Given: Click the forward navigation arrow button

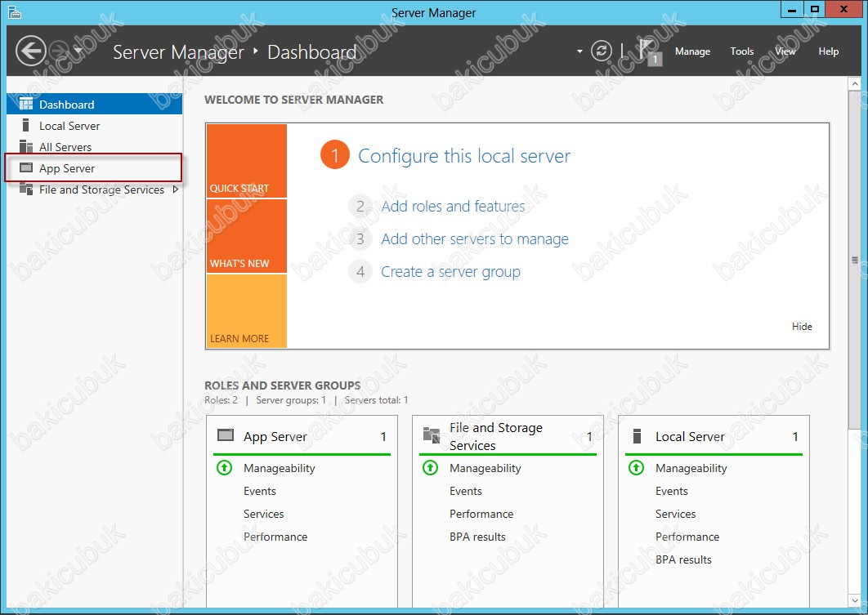Looking at the screenshot, I should pos(59,51).
